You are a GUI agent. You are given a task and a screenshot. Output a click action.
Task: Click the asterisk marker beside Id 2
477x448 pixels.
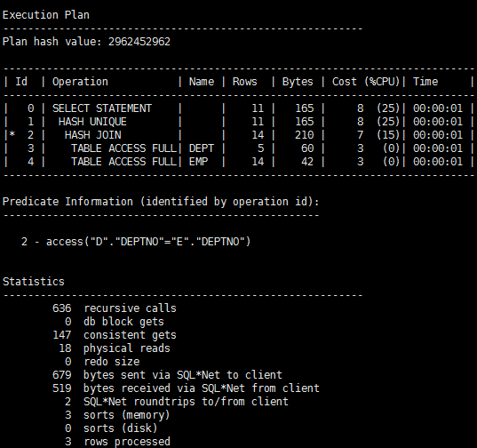pos(12,134)
